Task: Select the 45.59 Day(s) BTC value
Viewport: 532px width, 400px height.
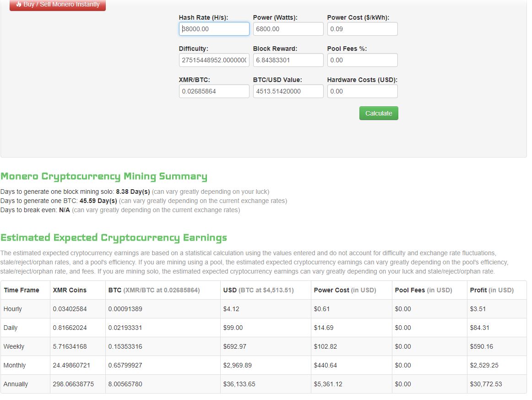Action: pos(98,201)
